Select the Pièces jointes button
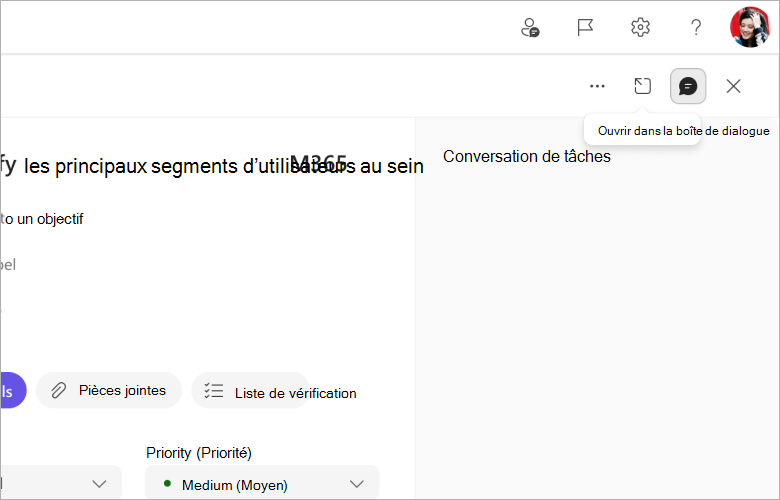 109,391
